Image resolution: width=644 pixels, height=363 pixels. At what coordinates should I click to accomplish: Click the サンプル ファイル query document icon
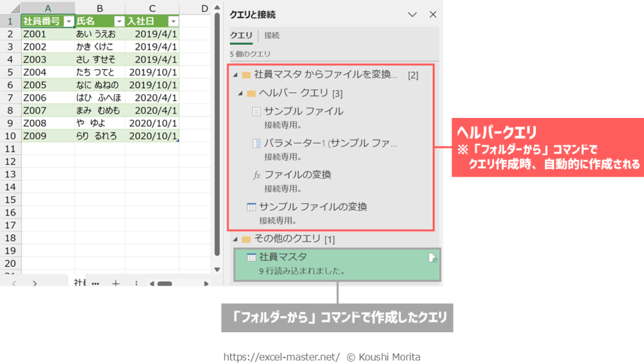click(x=256, y=112)
